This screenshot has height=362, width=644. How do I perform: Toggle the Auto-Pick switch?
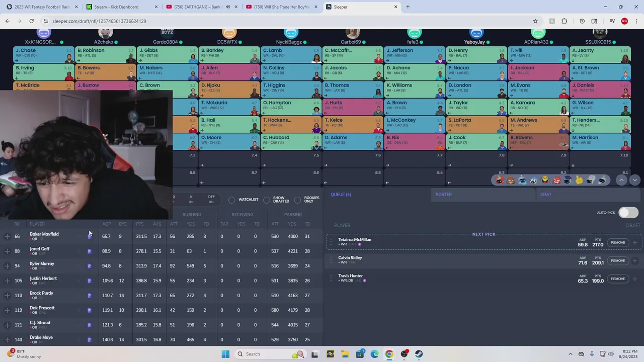628,213
